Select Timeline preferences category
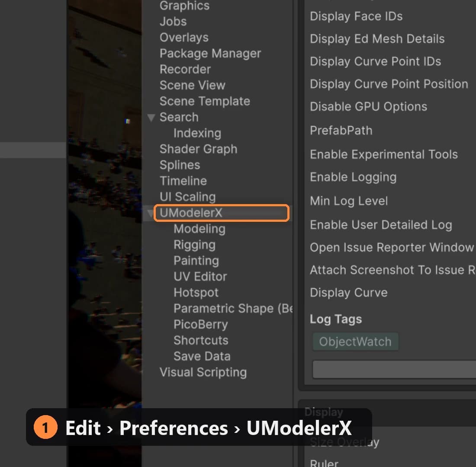 click(x=183, y=181)
